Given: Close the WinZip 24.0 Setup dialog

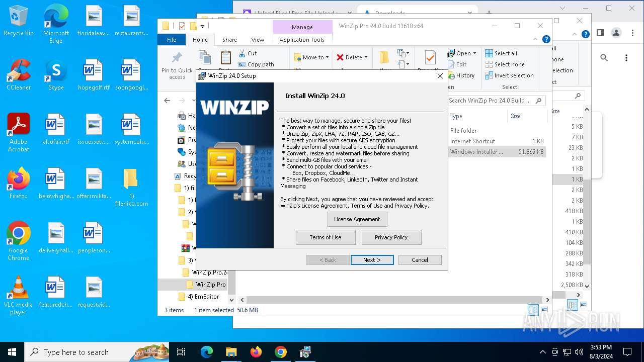Looking at the screenshot, I should [x=440, y=76].
